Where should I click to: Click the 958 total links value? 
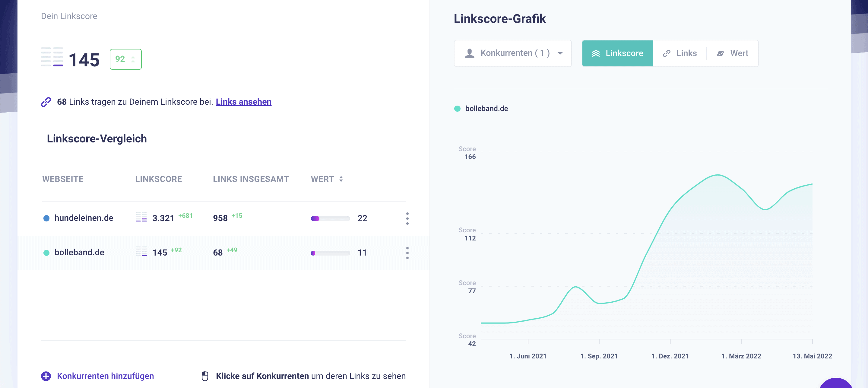(220, 218)
